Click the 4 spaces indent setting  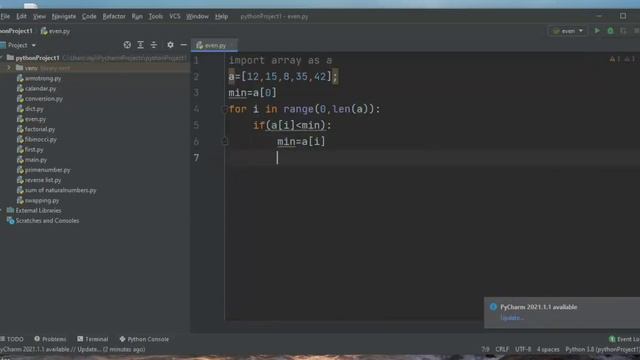(548, 349)
